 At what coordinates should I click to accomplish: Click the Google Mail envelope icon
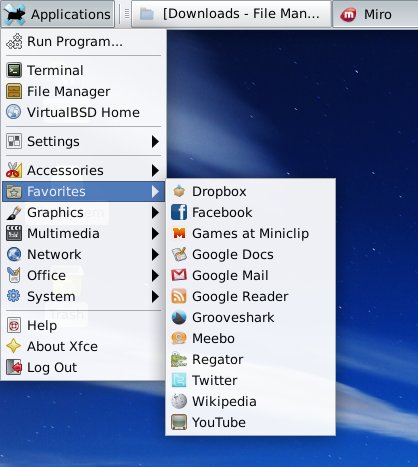(x=179, y=275)
